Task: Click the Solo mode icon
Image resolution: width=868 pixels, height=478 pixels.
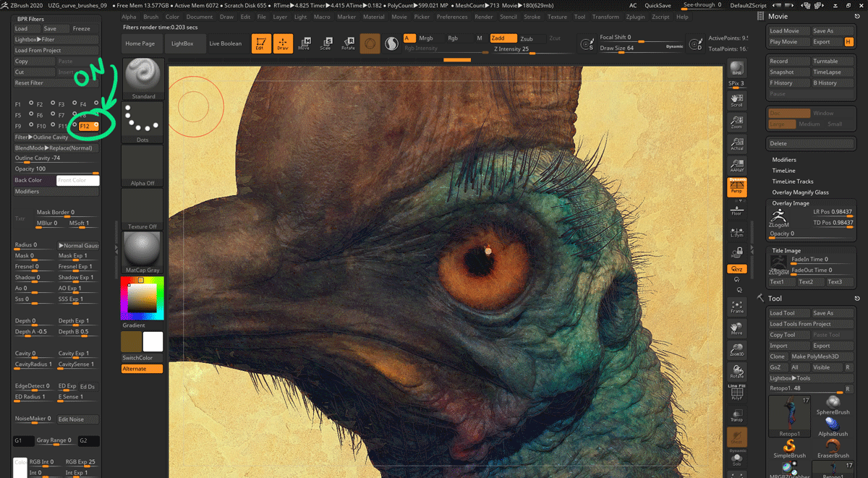Action: coord(736,458)
